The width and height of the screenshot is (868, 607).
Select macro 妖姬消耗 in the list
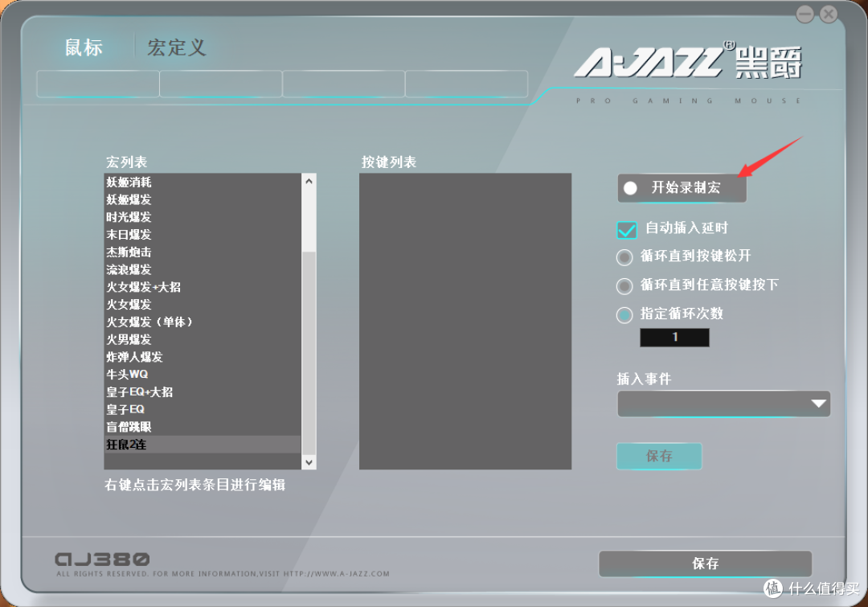pos(203,183)
